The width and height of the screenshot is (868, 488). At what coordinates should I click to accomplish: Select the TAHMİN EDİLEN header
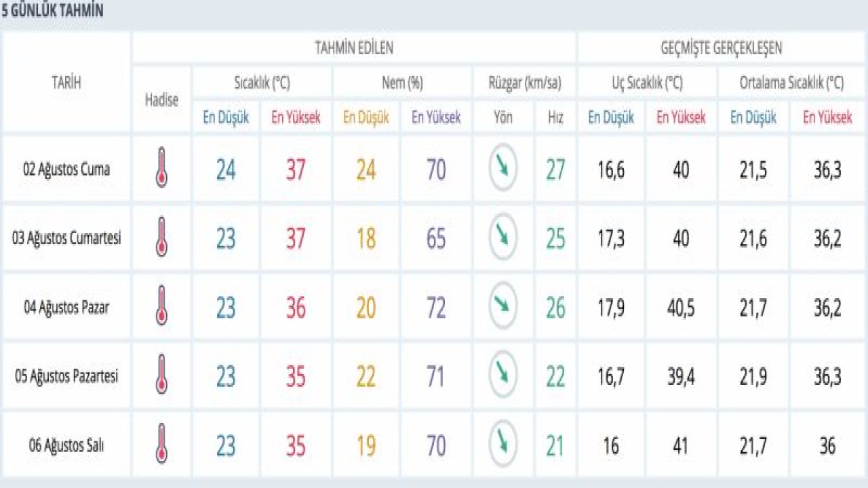(354, 48)
